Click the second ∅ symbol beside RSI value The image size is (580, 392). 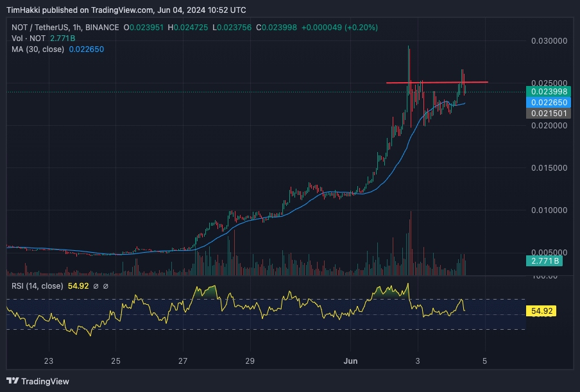coord(105,286)
